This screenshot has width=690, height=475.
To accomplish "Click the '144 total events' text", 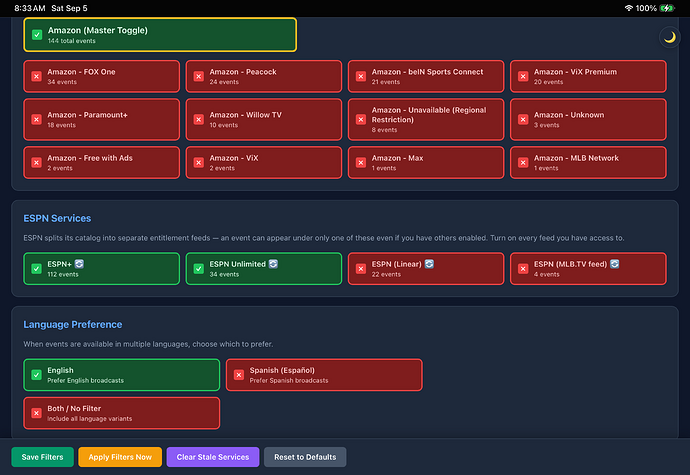I will click(72, 41).
